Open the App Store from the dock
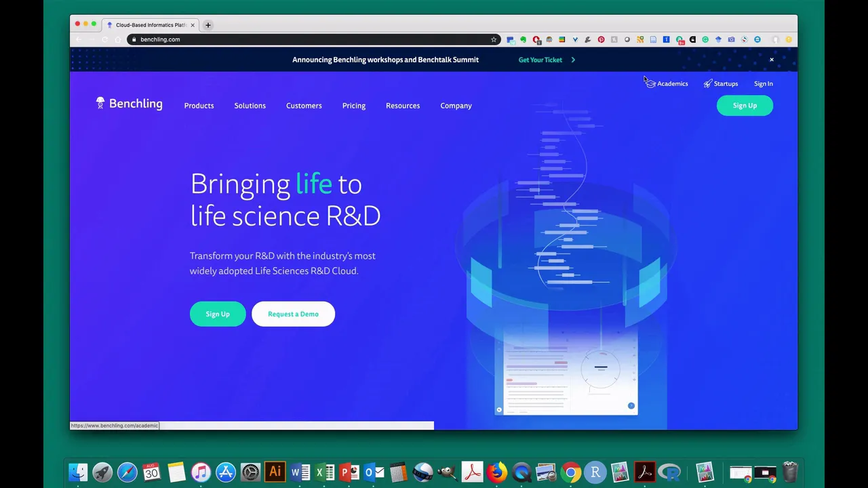Screen dimensions: 868x488 (x=226, y=472)
